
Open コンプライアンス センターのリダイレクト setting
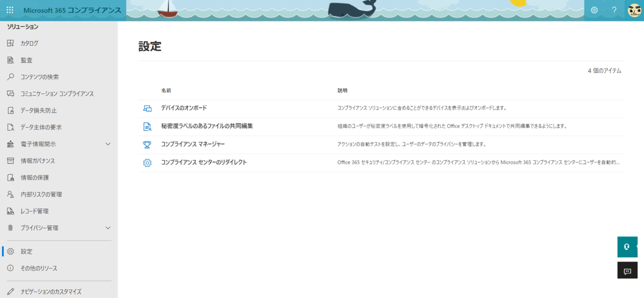pyautogui.click(x=204, y=162)
